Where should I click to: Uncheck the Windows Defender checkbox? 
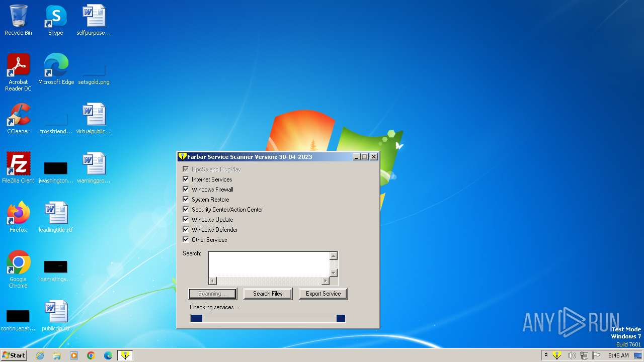click(x=186, y=230)
